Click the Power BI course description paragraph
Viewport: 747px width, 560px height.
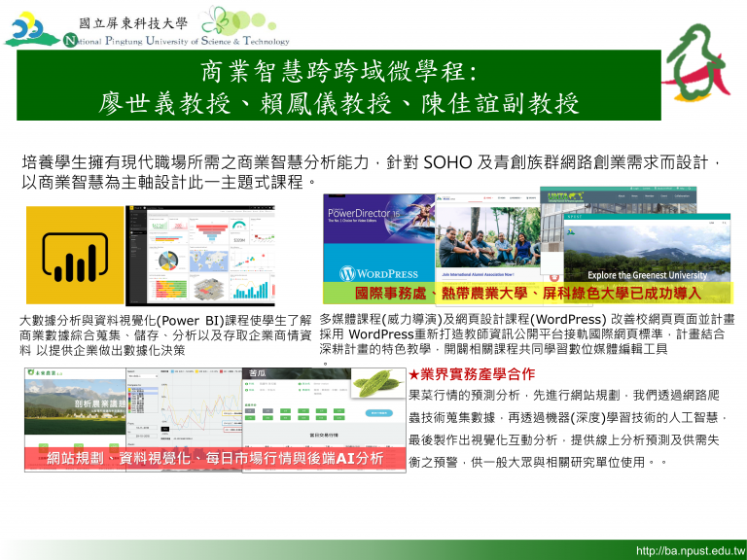pos(165,335)
